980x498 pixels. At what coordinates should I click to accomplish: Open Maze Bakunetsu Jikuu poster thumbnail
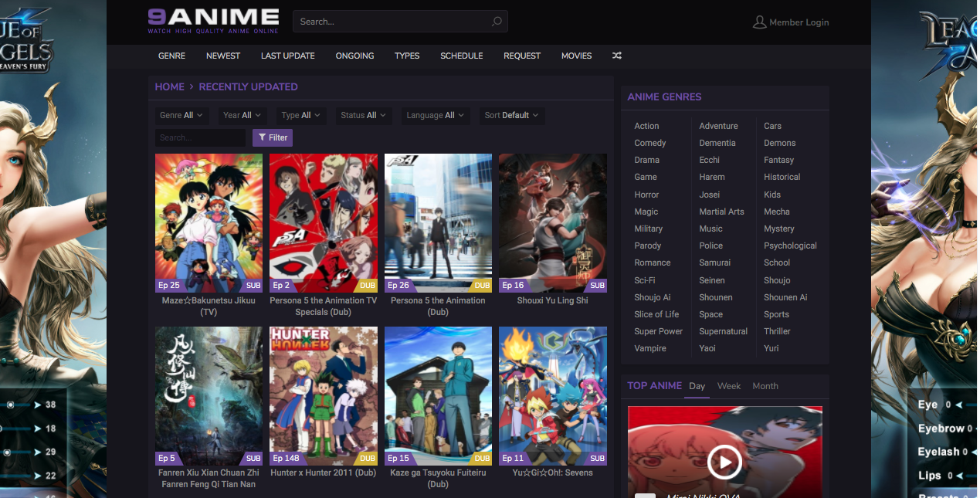coord(209,222)
